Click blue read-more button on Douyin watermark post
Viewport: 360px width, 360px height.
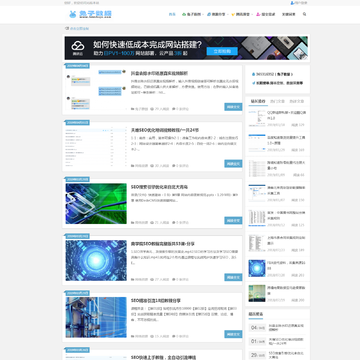tap(233, 107)
